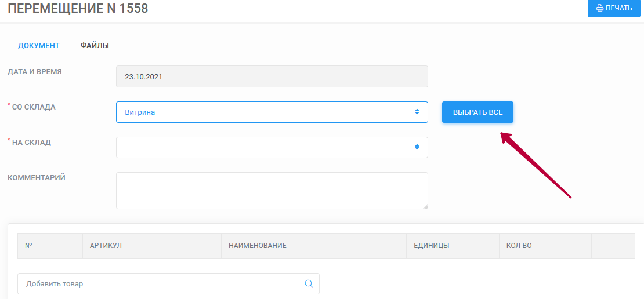Click the КОЛ-ВО column header
The width and height of the screenshot is (644, 299).
point(545,246)
